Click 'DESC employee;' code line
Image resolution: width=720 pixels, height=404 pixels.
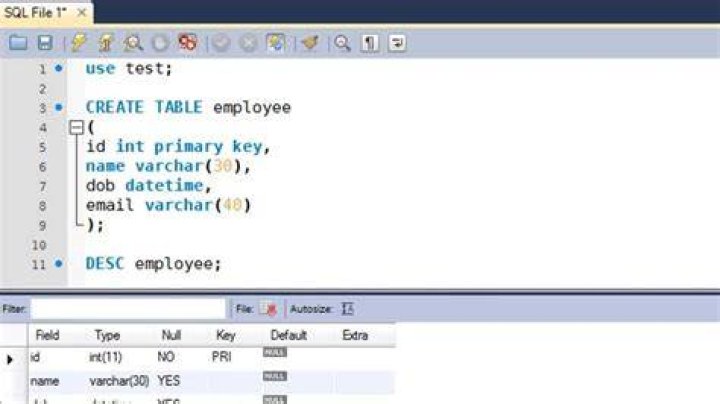point(153,264)
